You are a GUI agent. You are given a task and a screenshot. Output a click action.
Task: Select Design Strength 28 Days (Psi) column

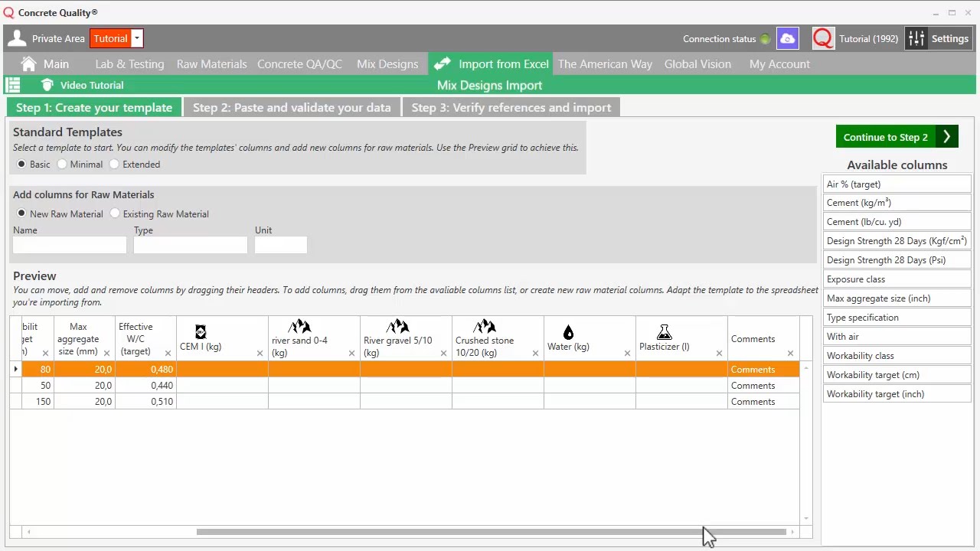897,260
